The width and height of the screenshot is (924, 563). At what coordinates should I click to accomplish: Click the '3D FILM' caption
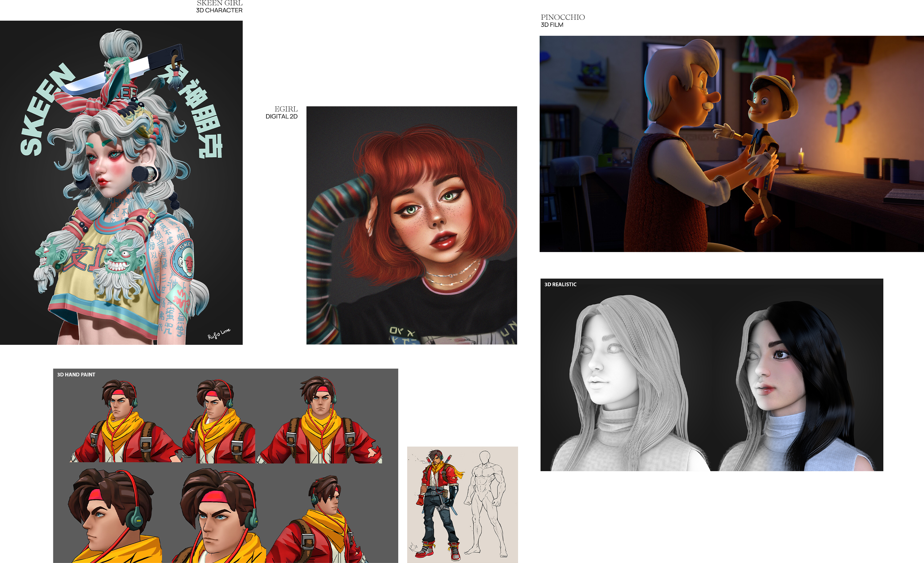coord(552,25)
